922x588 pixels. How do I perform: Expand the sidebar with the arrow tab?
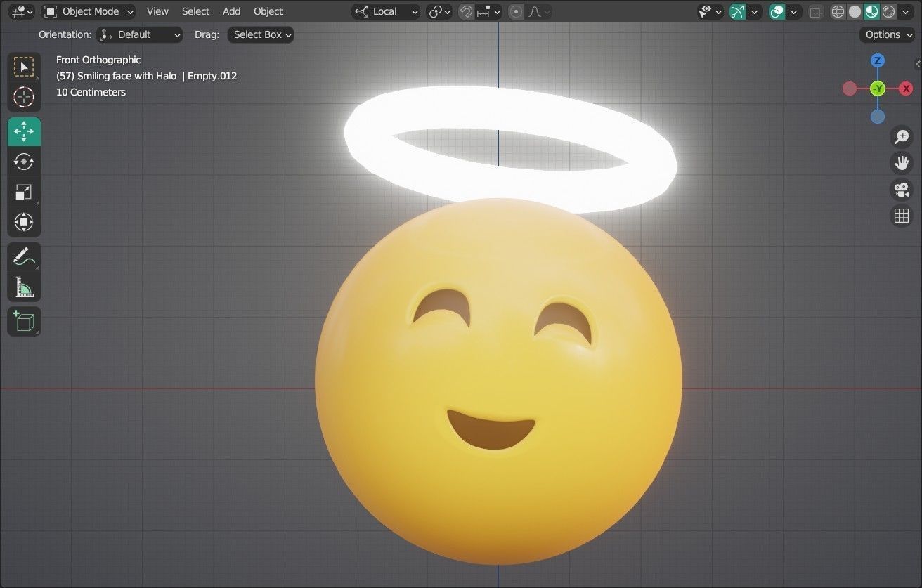918,65
